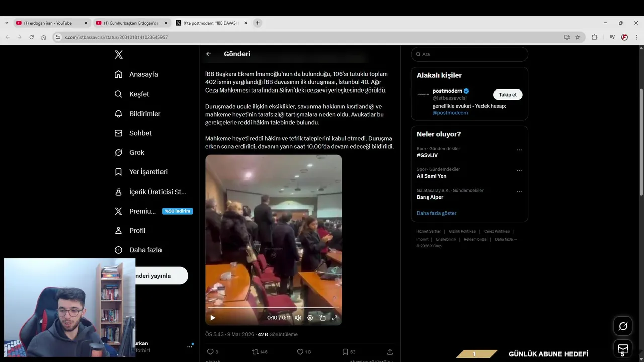644x362 pixels.
Task: Click @postmodeern account link
Action: pyautogui.click(x=450, y=113)
